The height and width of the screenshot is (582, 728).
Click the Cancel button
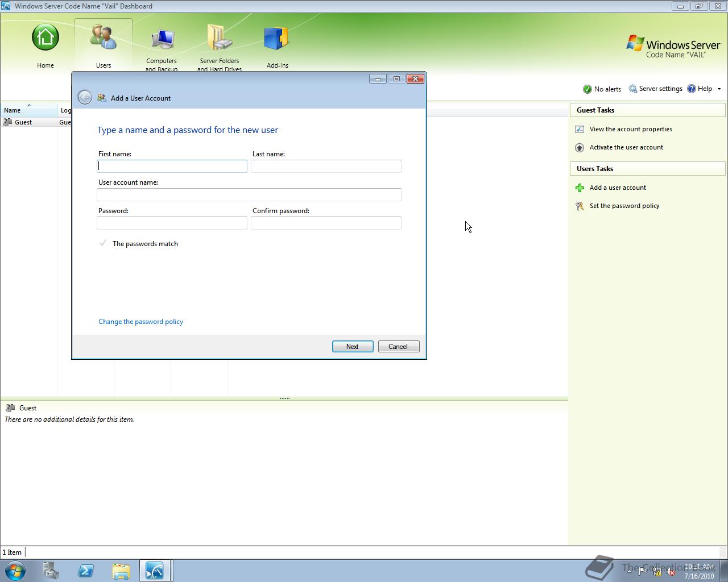[399, 347]
